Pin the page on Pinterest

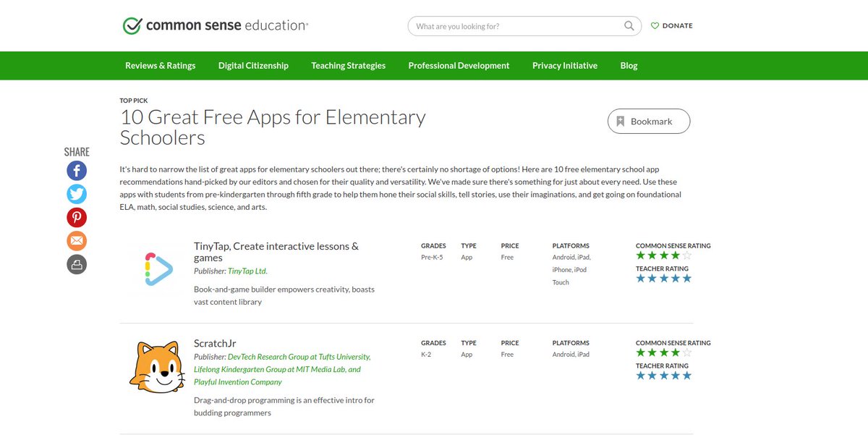[x=77, y=217]
